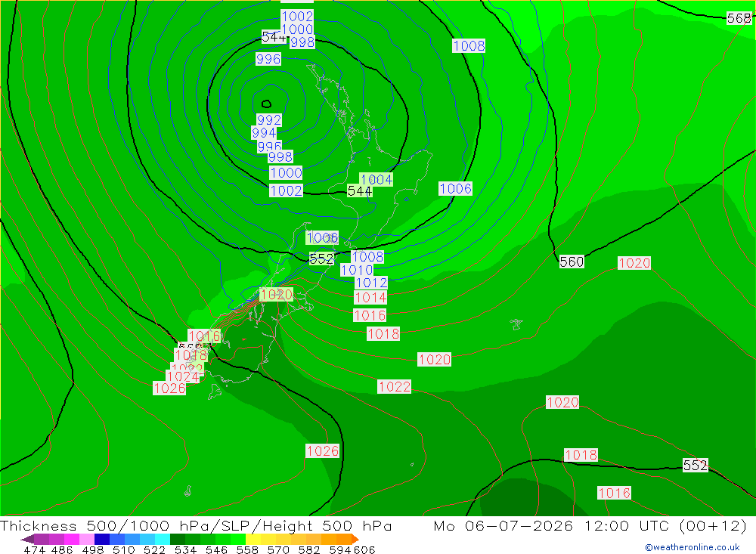Click the 560 height contour label
Screen dimensions: 756x554
click(572, 262)
